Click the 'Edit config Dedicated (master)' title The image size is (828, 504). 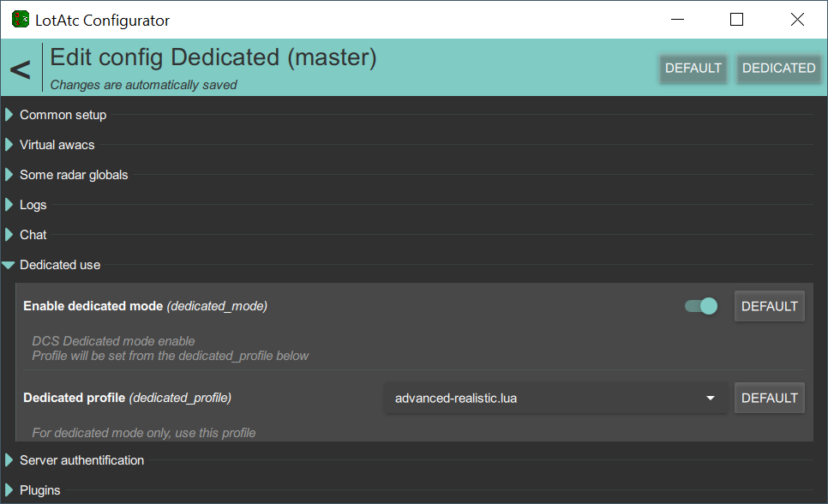213,57
